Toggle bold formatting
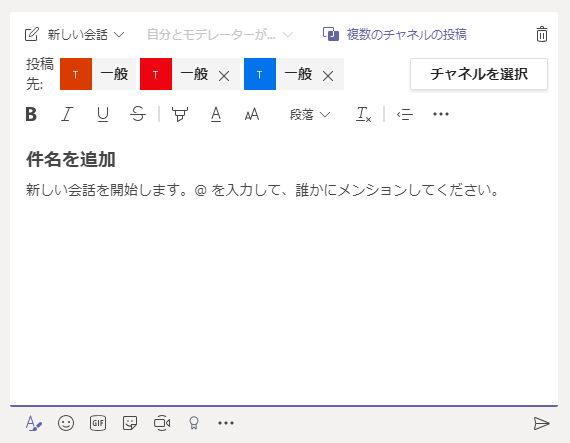Screen dimensions: 570x443 (x=31, y=114)
